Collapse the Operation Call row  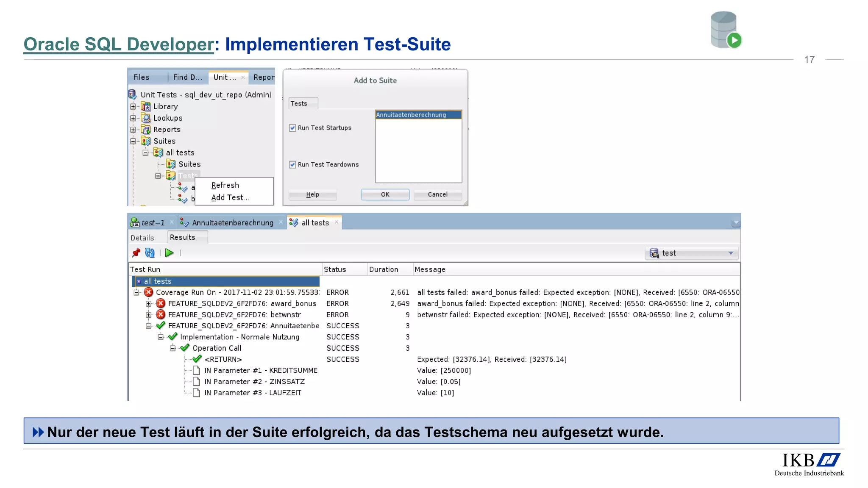172,348
